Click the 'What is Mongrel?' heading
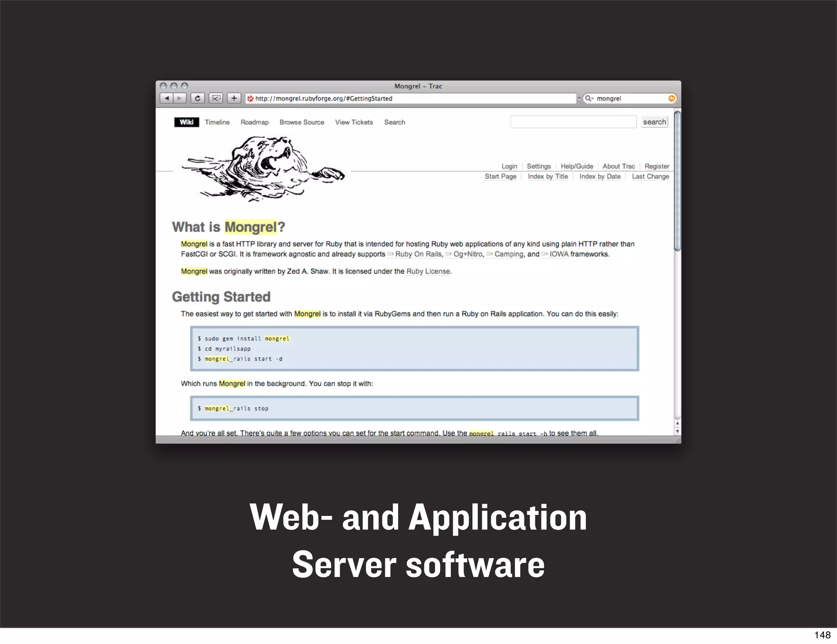The height and width of the screenshot is (644, 837). click(x=228, y=227)
